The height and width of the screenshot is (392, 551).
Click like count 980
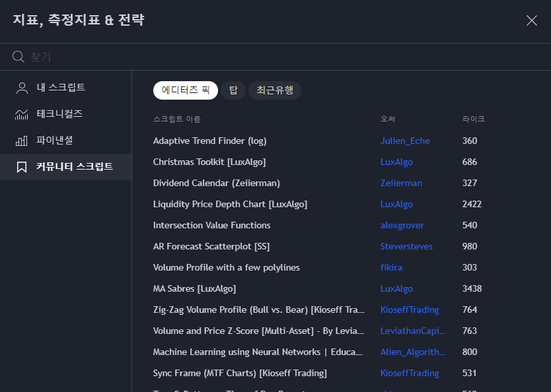pos(470,246)
